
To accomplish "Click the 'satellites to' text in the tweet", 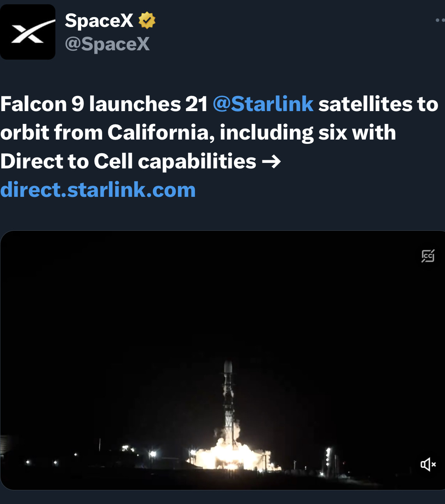I will click(x=378, y=104).
